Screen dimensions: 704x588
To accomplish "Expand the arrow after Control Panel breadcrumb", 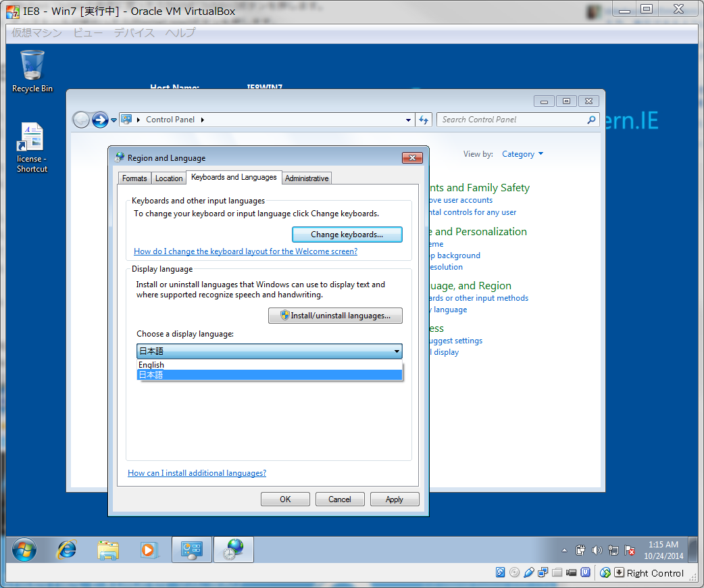I will tap(203, 120).
